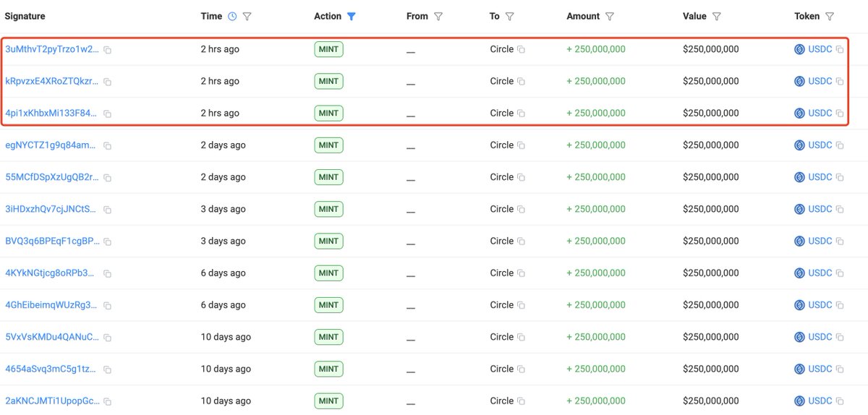Filter the To column
The height and width of the screenshot is (415, 868).
pos(509,16)
